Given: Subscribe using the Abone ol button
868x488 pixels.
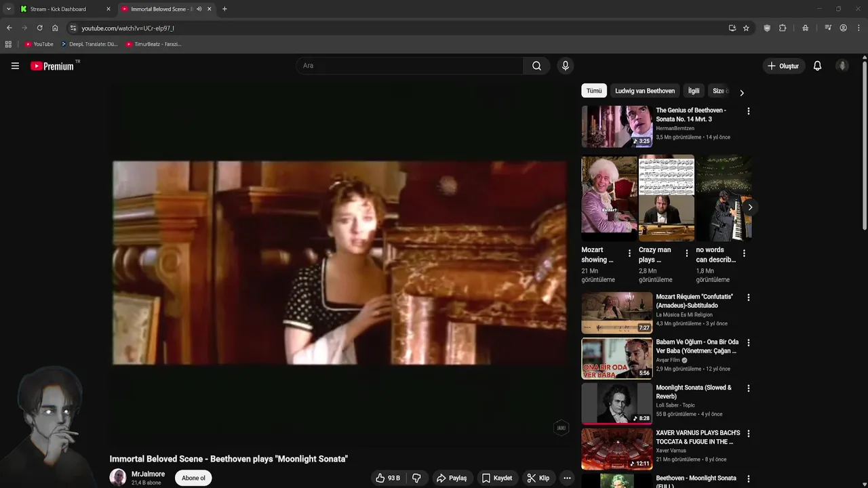Looking at the screenshot, I should [193, 478].
